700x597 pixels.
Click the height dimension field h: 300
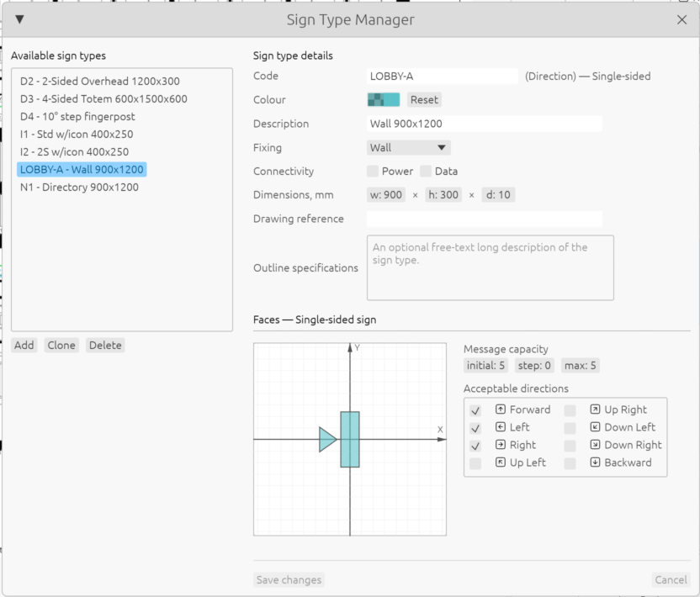(443, 194)
